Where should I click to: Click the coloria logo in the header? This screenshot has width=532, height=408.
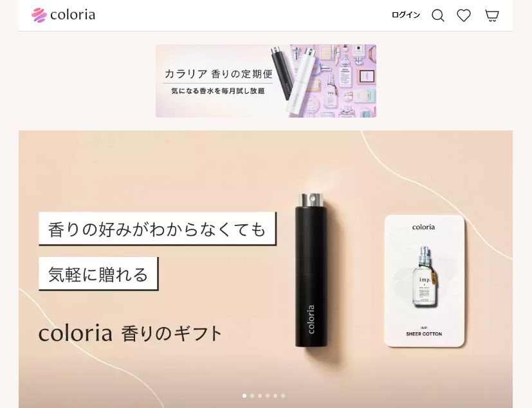(64, 15)
